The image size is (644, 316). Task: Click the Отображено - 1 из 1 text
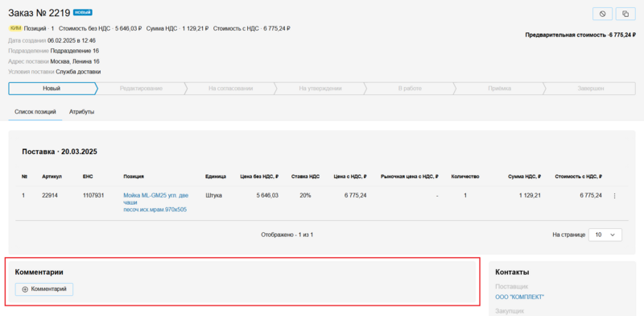pos(287,235)
